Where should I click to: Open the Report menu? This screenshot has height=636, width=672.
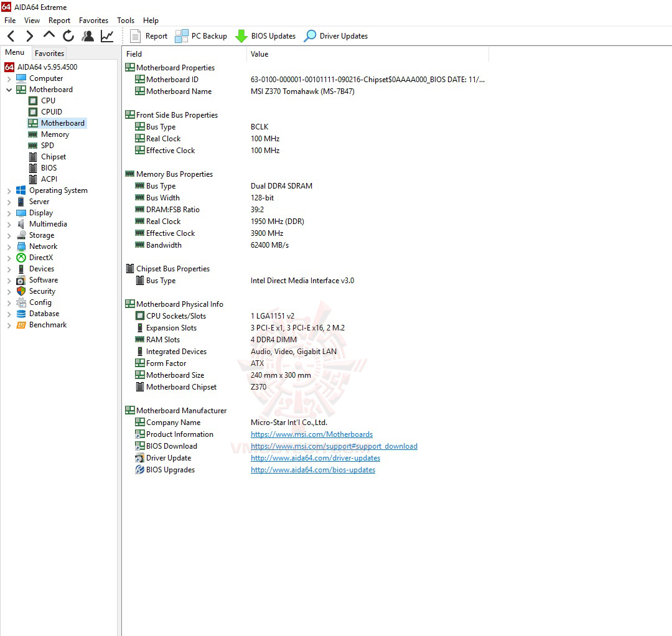click(59, 20)
